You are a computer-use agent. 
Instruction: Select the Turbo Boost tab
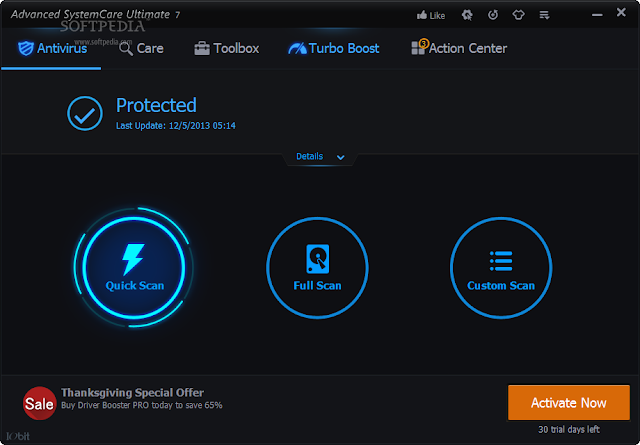pos(333,49)
